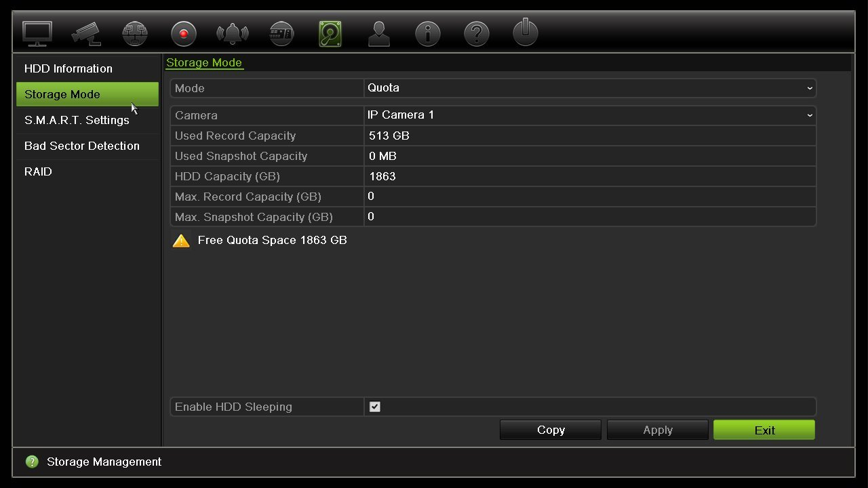This screenshot has height=488, width=868.
Task: Click the Used Record Capacity value 513 GB
Action: click(389, 136)
